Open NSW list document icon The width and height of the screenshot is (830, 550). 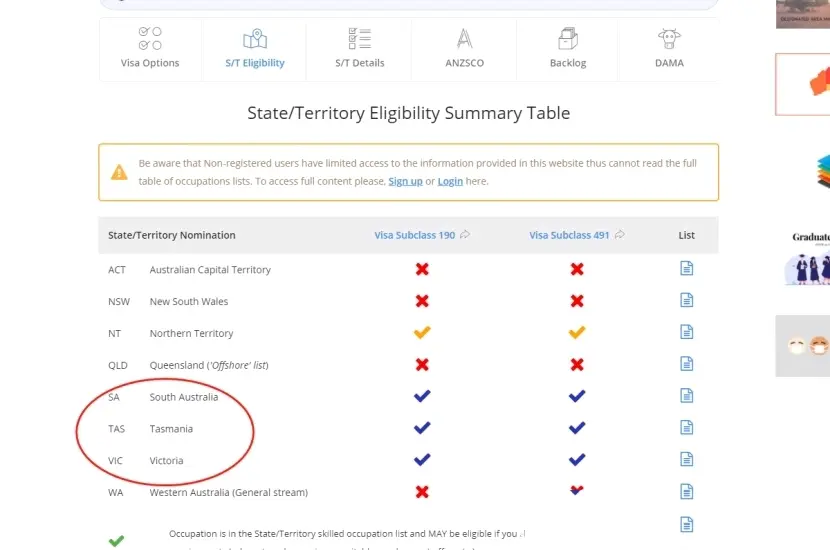(x=687, y=300)
